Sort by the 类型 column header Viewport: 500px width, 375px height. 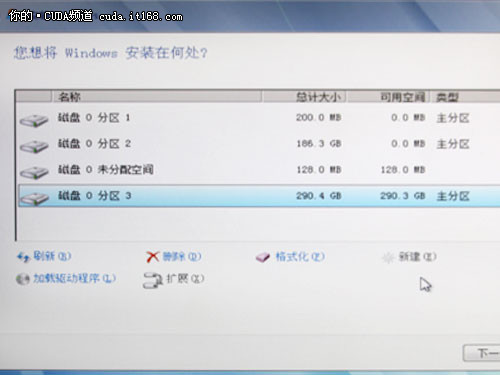tap(465, 97)
